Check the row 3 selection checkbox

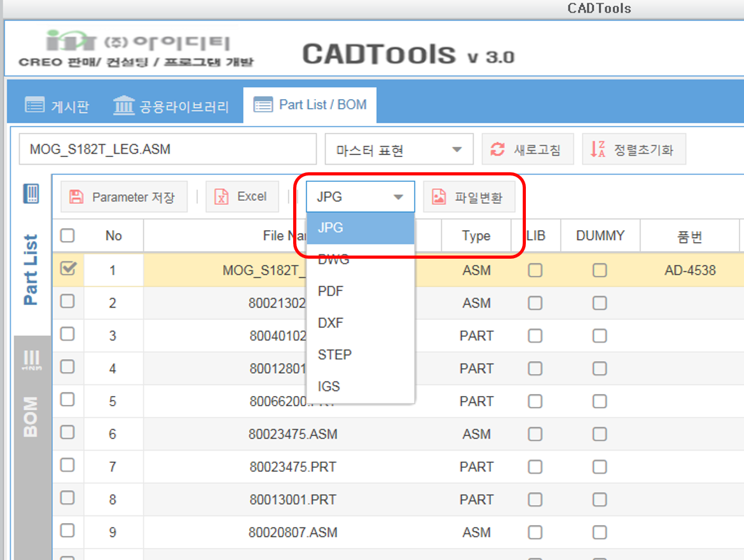click(x=67, y=334)
